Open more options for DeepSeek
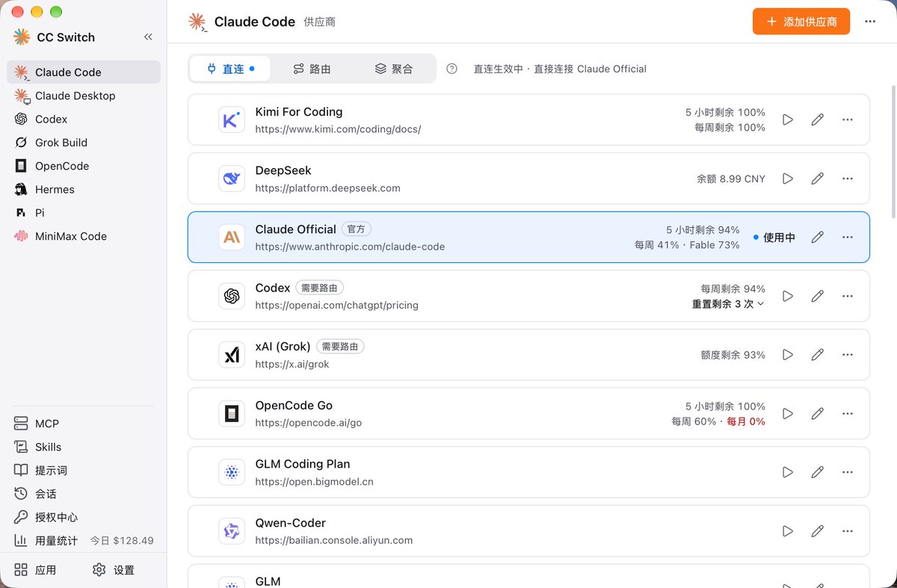Image resolution: width=897 pixels, height=588 pixels. click(848, 179)
